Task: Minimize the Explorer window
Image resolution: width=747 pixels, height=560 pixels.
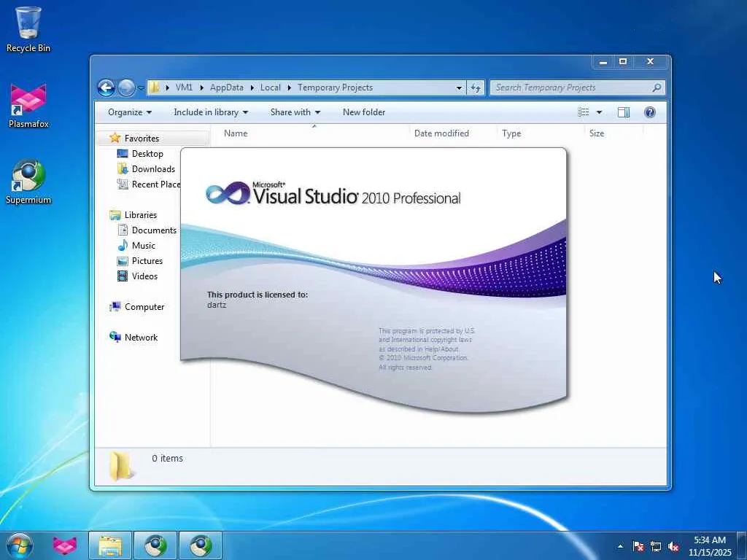Action: (x=603, y=62)
